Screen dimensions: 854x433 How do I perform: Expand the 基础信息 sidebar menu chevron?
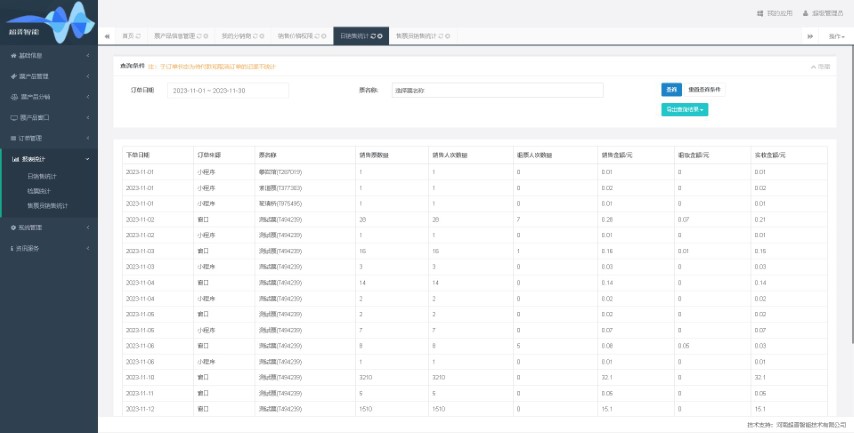pos(88,56)
